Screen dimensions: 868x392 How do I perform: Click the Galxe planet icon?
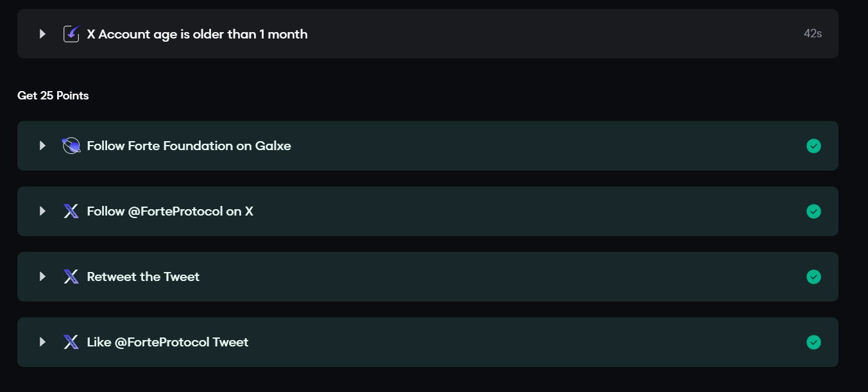click(71, 146)
